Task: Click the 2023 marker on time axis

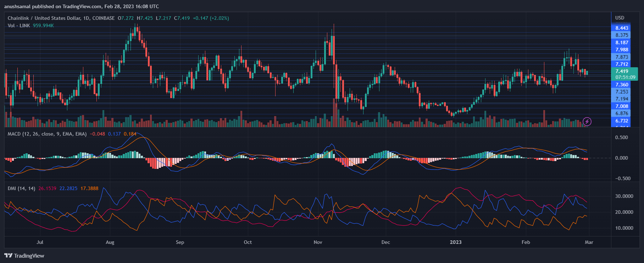Action: coord(455,242)
